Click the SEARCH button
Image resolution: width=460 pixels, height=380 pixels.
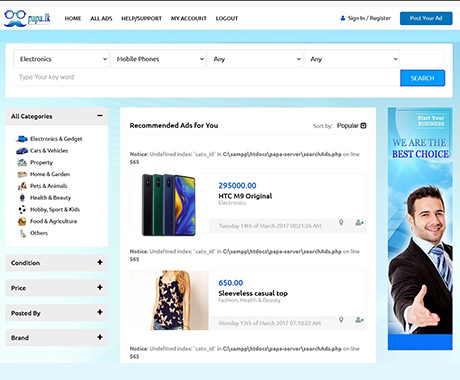tap(422, 78)
